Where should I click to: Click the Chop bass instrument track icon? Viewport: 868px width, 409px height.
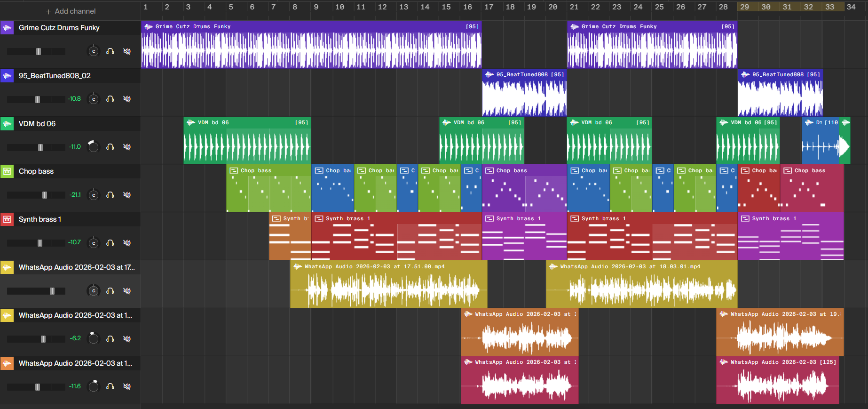[7, 171]
